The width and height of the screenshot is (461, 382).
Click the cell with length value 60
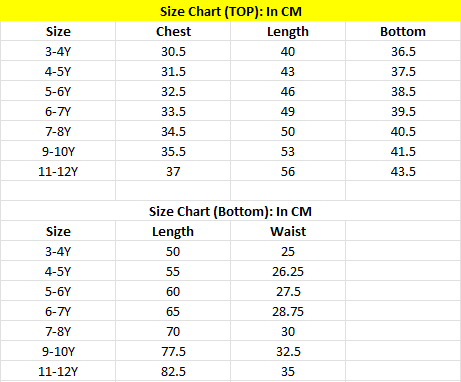[173, 291]
